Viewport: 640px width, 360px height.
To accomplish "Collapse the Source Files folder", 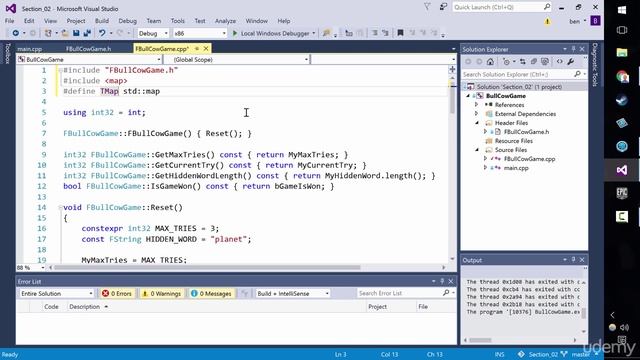I will tap(476, 150).
